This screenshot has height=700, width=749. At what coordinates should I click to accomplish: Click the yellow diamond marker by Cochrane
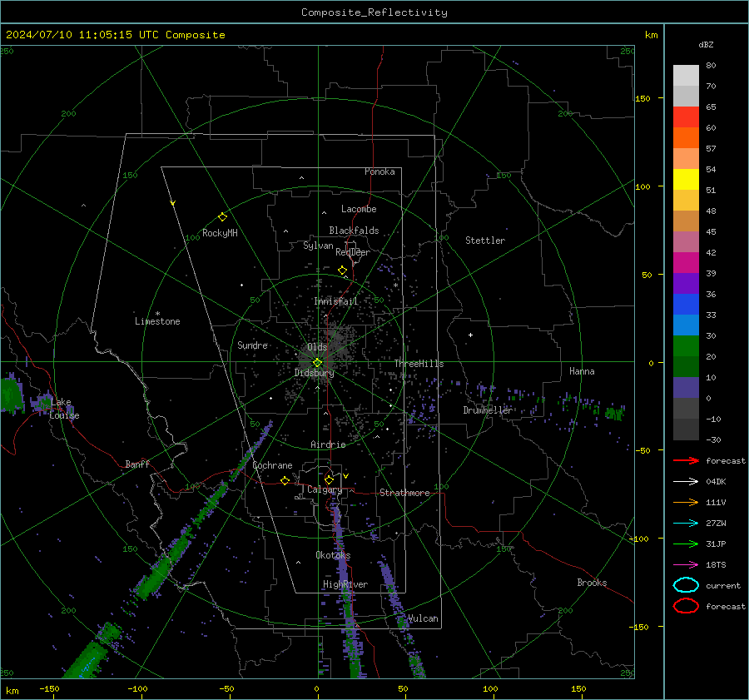(x=285, y=480)
